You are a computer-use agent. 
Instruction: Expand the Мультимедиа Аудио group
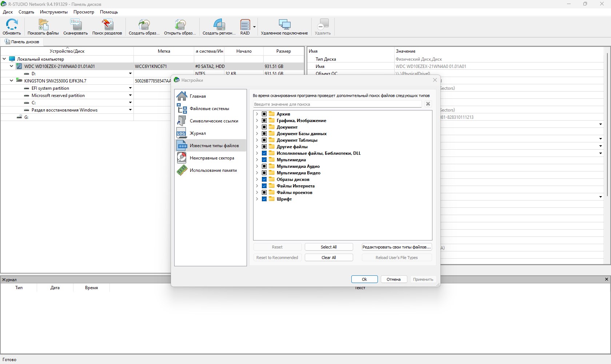pos(257,166)
